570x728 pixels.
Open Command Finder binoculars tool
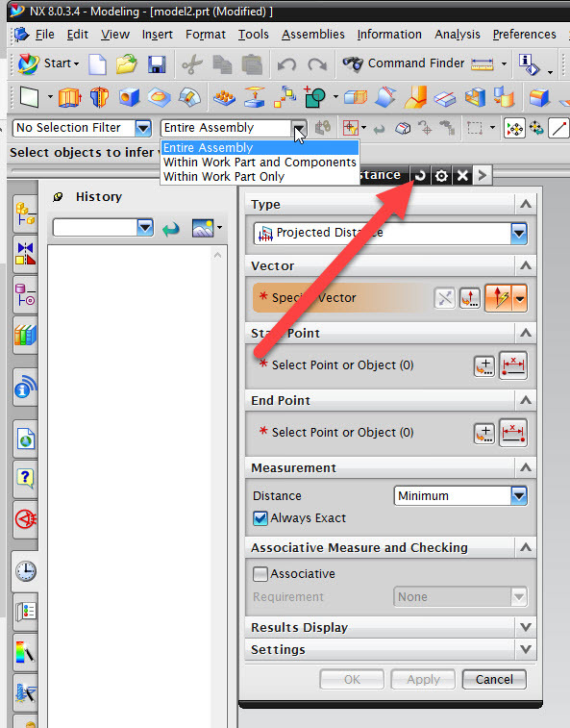pyautogui.click(x=403, y=63)
